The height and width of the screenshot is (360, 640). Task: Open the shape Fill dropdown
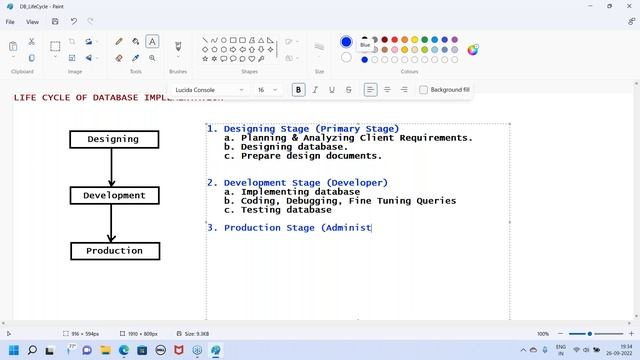291,58
